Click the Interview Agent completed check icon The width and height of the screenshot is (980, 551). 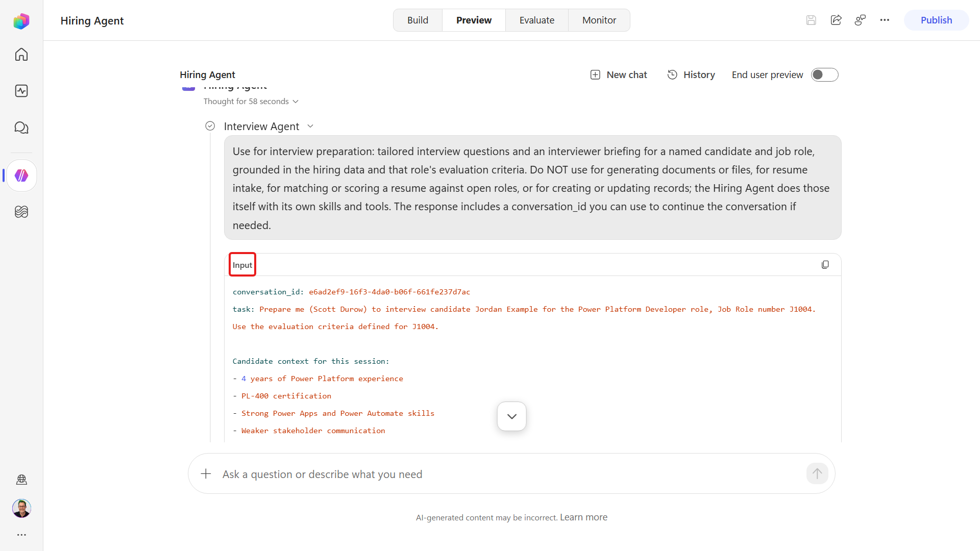pyautogui.click(x=210, y=126)
